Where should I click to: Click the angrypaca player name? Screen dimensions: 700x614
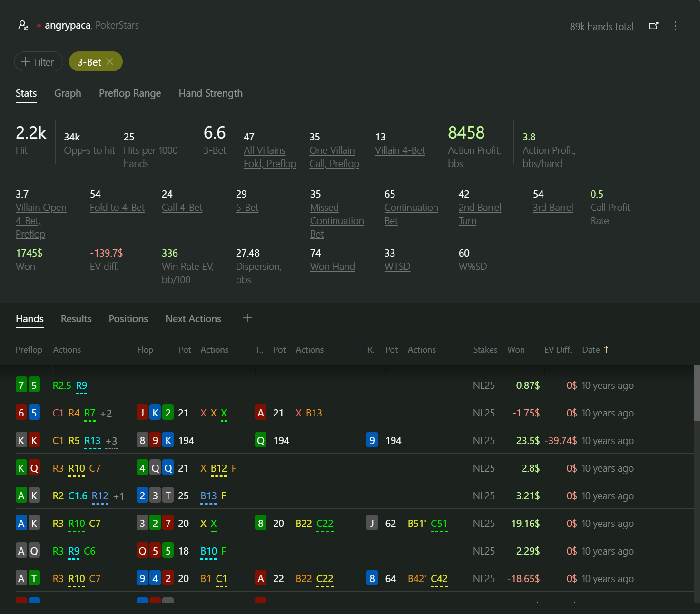click(68, 25)
